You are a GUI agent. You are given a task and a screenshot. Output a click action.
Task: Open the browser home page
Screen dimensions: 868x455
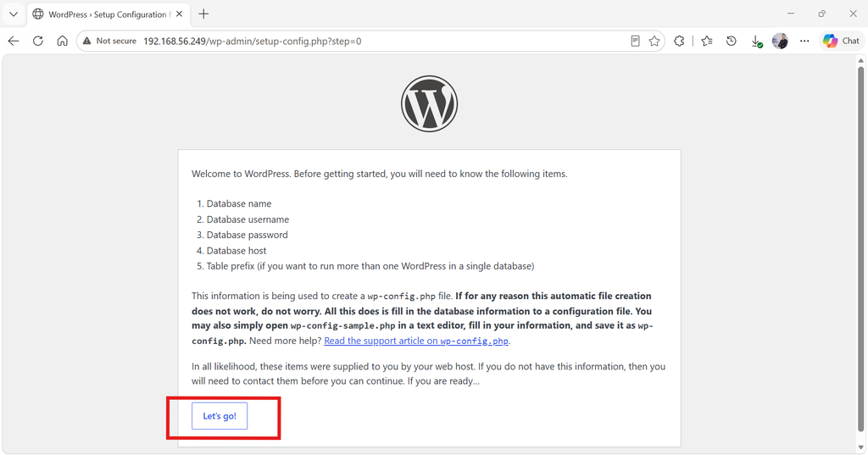(63, 41)
